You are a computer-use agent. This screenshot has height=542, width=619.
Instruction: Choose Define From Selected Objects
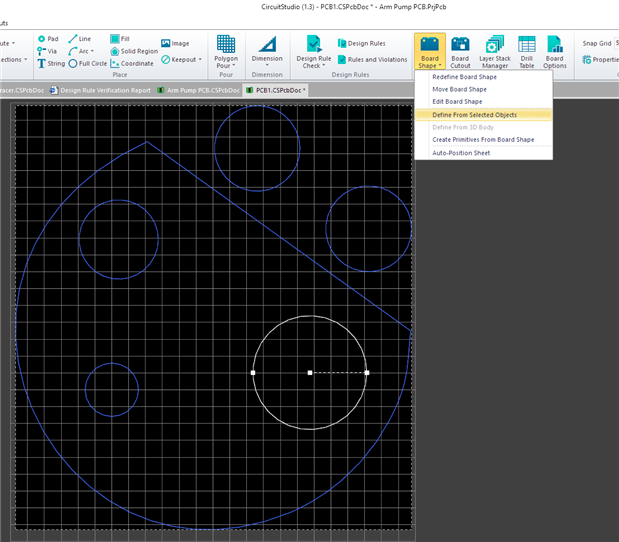tap(474, 114)
